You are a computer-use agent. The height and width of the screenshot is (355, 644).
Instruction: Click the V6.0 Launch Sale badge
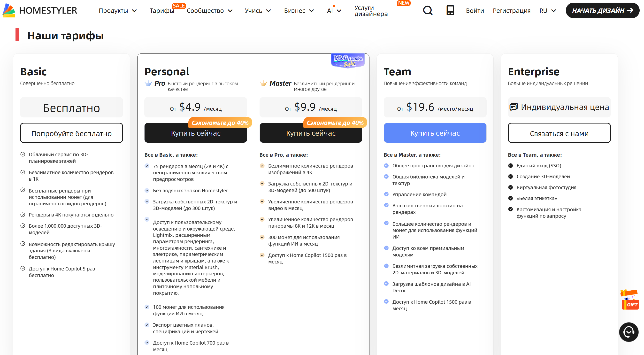(348, 61)
